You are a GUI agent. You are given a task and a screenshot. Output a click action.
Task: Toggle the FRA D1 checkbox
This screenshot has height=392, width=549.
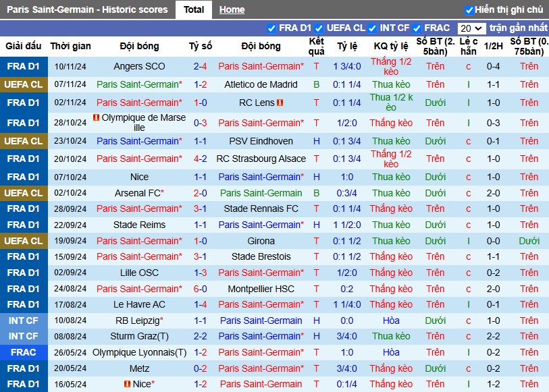tap(271, 28)
